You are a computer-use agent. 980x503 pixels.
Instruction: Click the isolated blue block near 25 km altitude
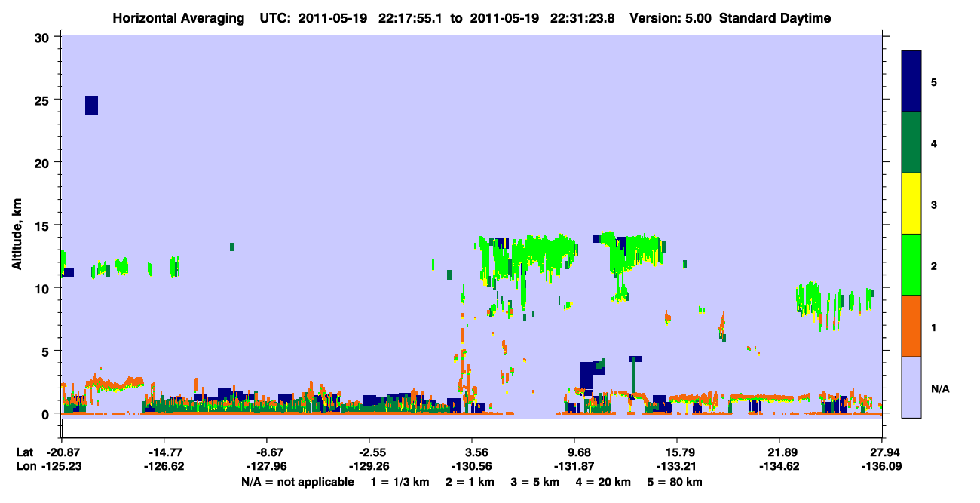pyautogui.click(x=91, y=105)
